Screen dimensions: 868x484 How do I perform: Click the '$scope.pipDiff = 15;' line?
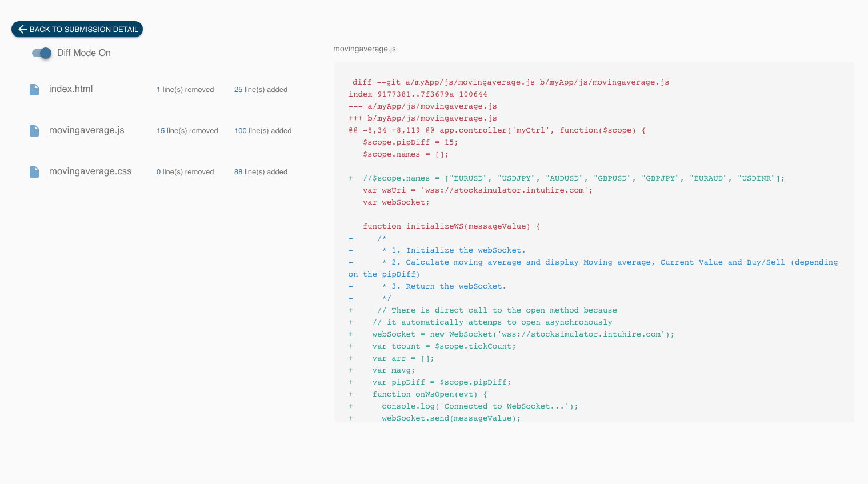(x=410, y=142)
